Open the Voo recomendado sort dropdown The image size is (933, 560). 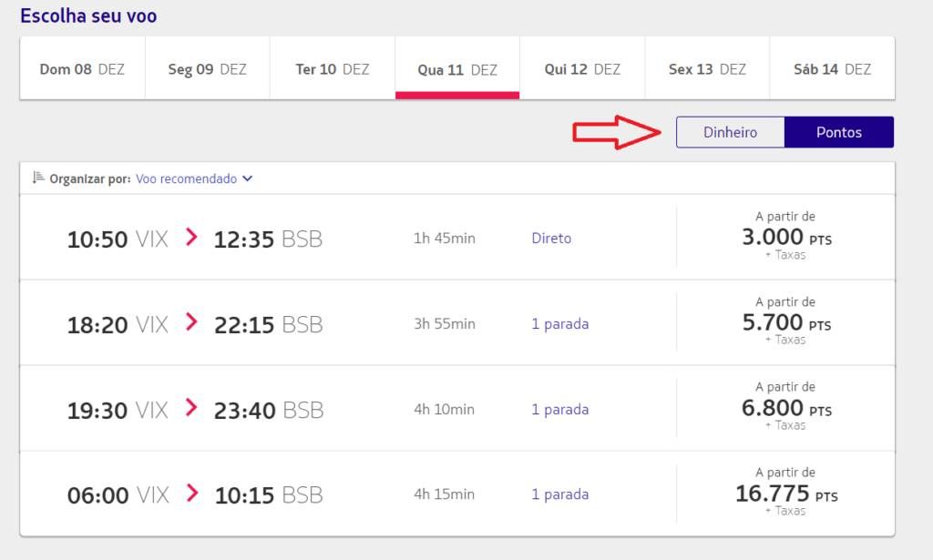click(x=187, y=179)
